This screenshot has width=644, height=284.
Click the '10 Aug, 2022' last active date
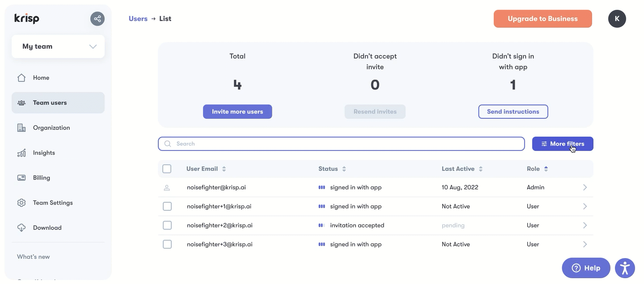(460, 188)
